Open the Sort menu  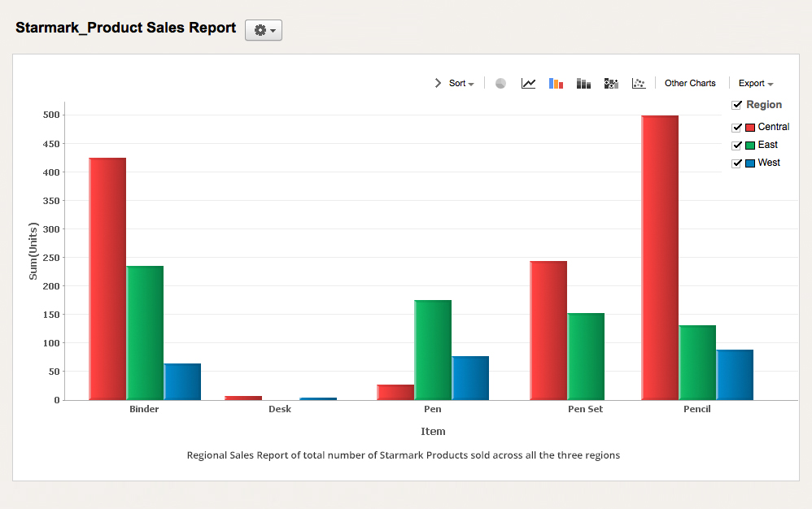460,83
